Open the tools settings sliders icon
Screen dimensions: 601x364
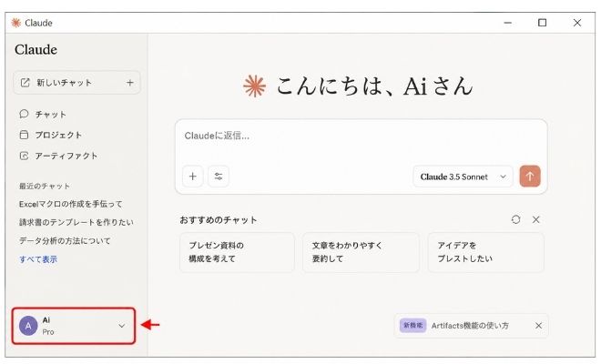[219, 177]
